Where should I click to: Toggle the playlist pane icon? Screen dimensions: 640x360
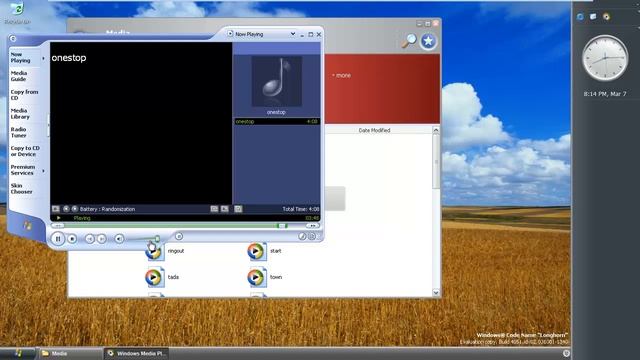[x=238, y=209]
